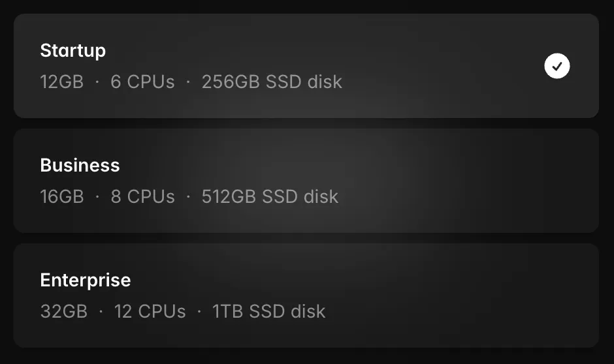The height and width of the screenshot is (364, 614).
Task: Click the 16GB memory label
Action: point(62,197)
